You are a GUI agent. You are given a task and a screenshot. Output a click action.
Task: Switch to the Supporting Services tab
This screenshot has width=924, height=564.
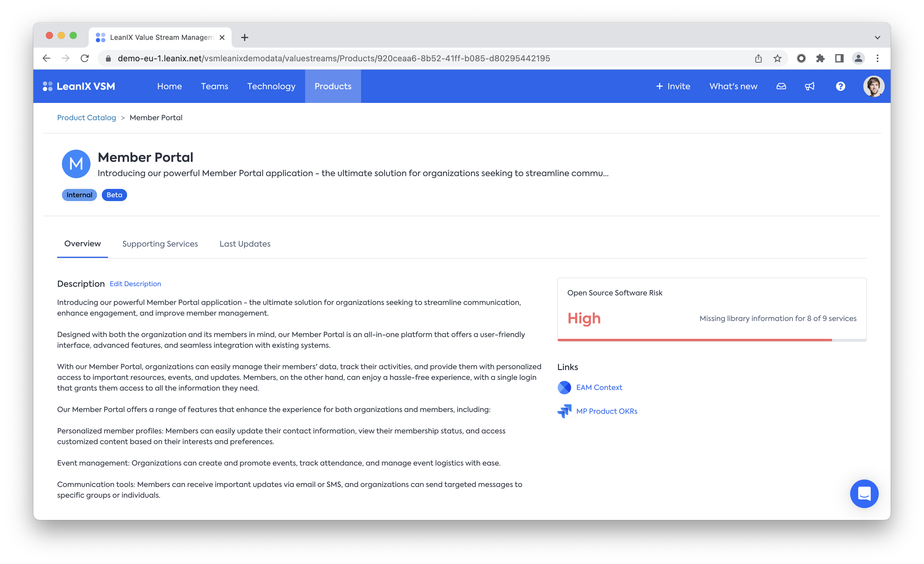160,244
